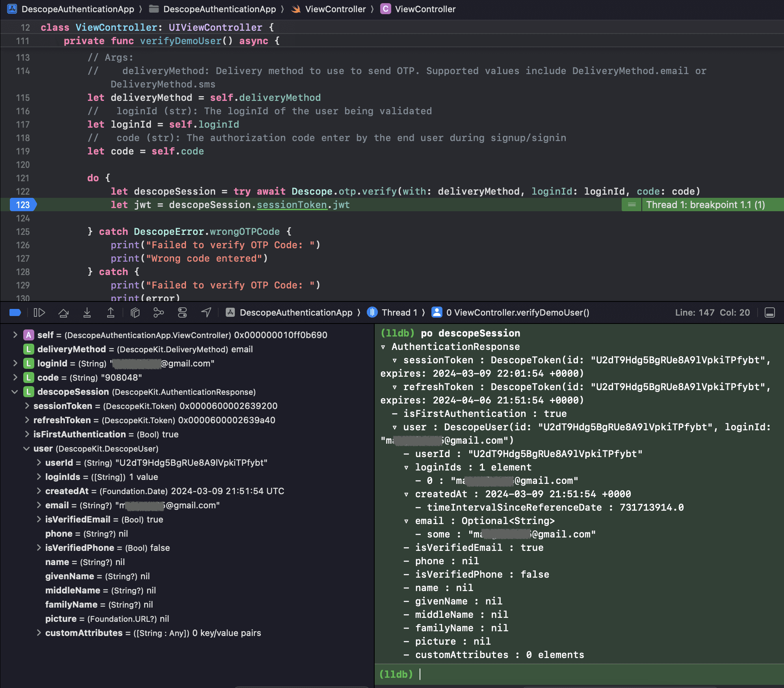
Task: Expand the sessionToken variable
Action: (x=27, y=406)
